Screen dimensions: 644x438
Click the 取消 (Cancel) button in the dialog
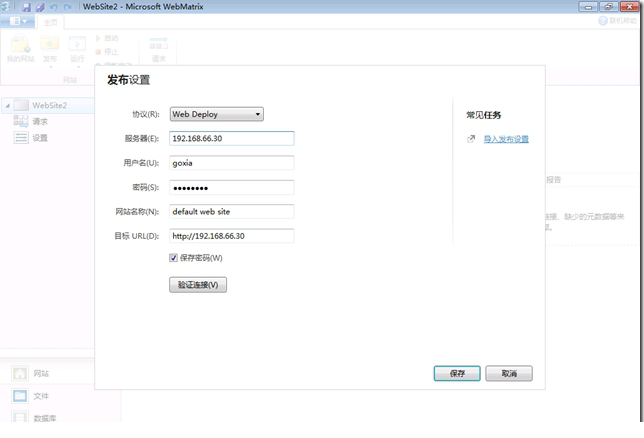[x=509, y=373]
